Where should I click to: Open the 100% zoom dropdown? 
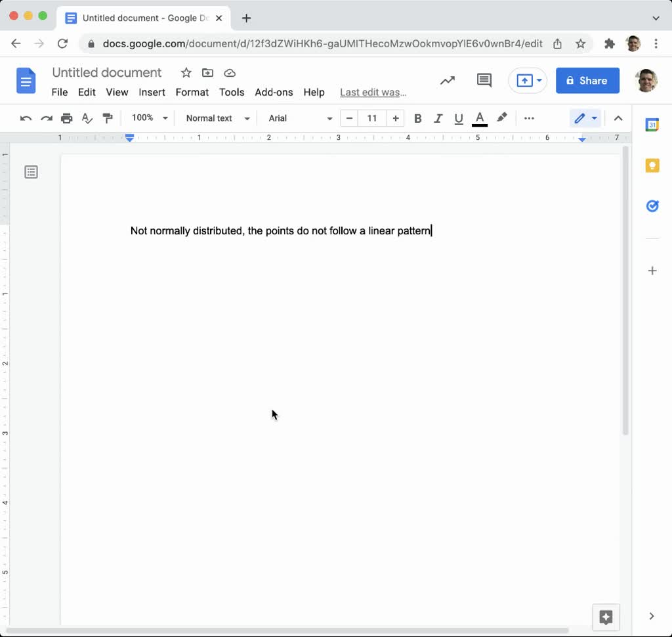point(150,118)
